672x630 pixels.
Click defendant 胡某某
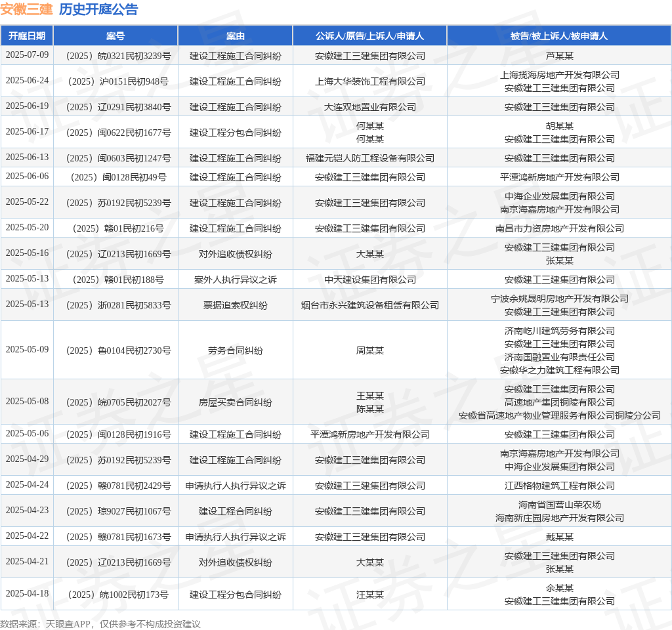[x=559, y=126]
